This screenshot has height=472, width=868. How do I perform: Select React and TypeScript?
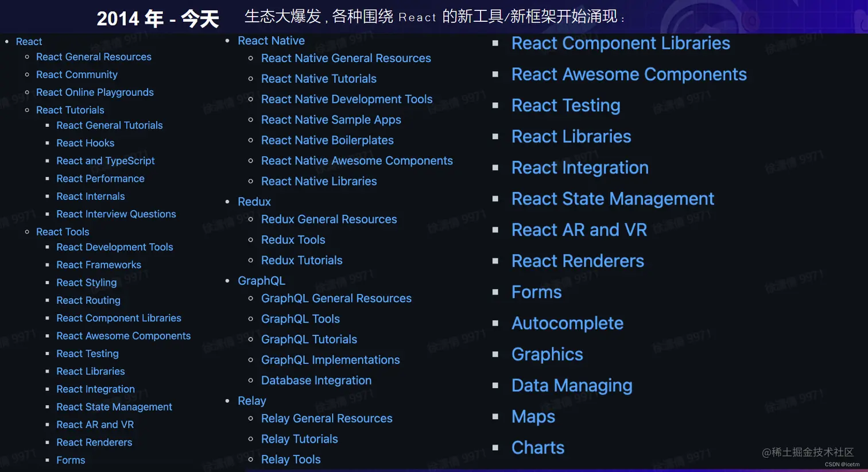pos(106,161)
